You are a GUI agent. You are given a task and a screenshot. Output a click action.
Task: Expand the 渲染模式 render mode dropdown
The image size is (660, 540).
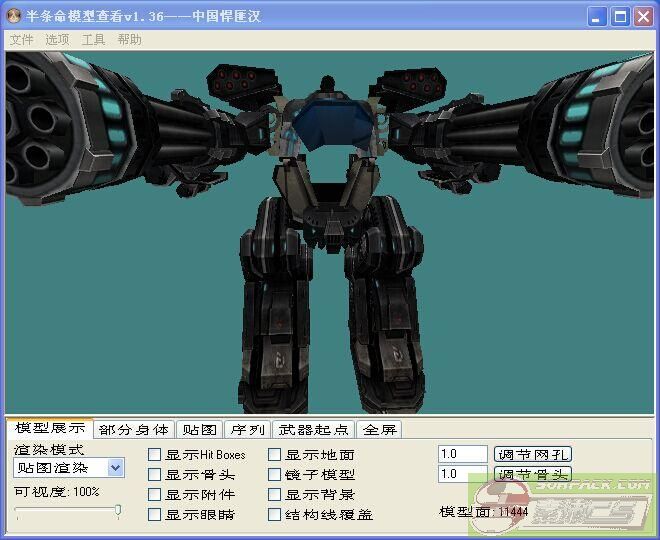pos(115,468)
